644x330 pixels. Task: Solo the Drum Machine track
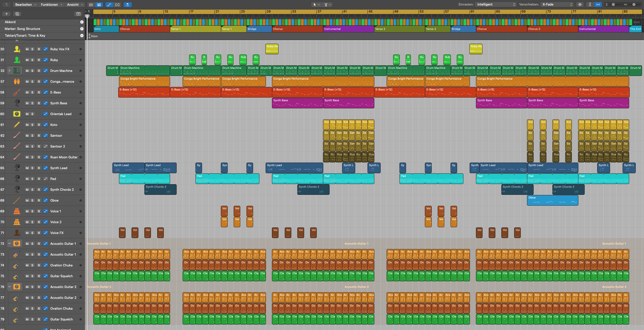[x=32, y=71]
